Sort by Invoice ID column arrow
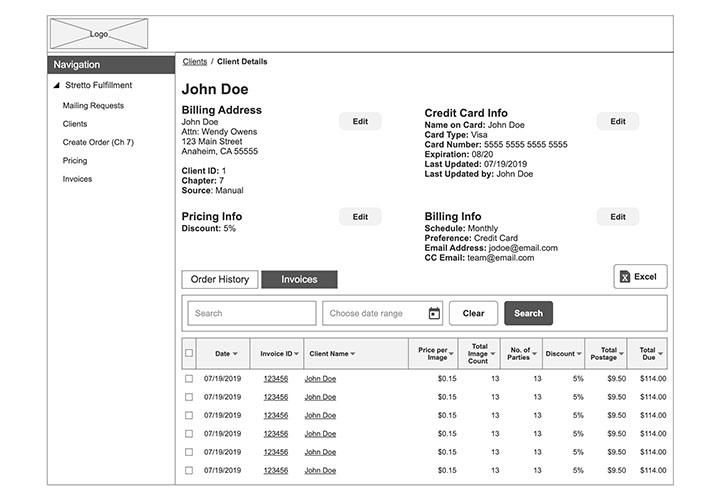720x500 pixels. [x=297, y=354]
